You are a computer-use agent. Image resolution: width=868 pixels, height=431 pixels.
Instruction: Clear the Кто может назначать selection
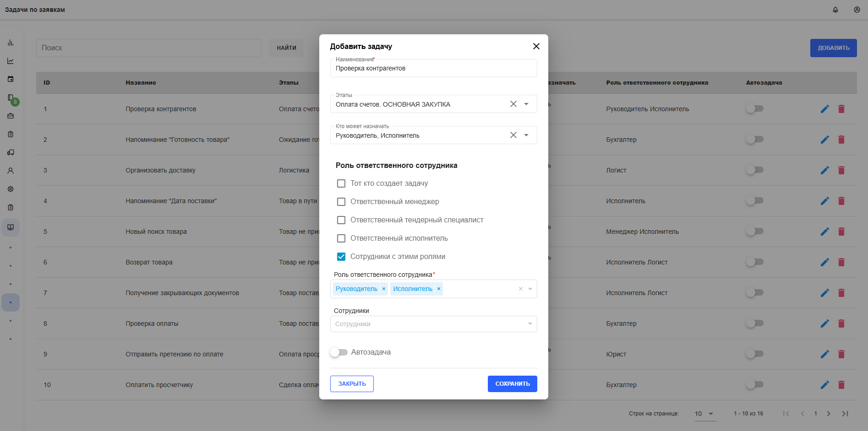click(513, 135)
